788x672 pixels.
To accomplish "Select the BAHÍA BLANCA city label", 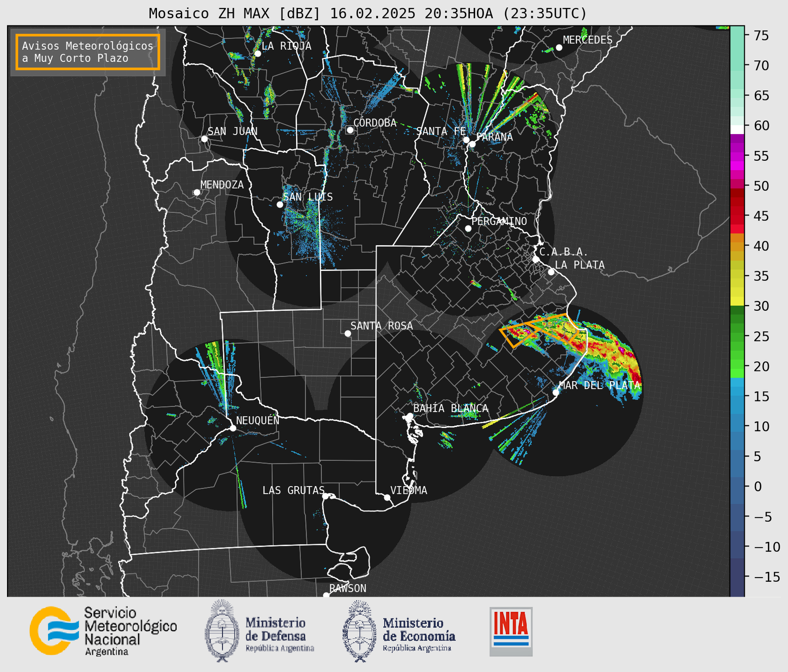I will point(451,408).
